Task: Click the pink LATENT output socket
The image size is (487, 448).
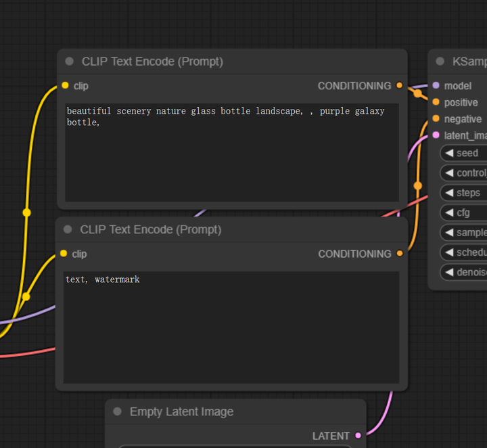Action: 358,436
